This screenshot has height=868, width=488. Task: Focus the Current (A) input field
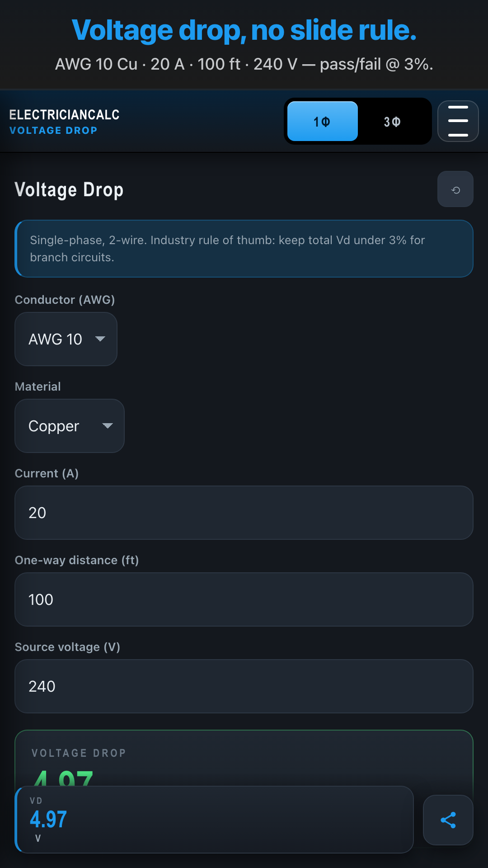pyautogui.click(x=244, y=513)
